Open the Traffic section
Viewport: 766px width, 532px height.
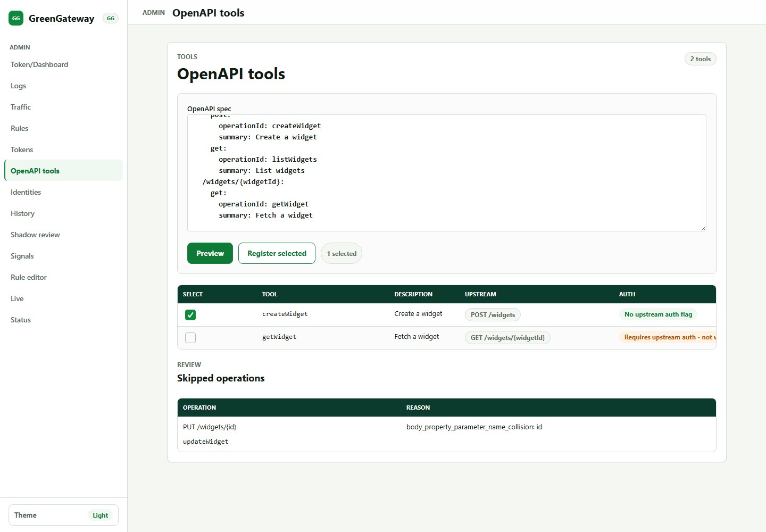click(63, 107)
